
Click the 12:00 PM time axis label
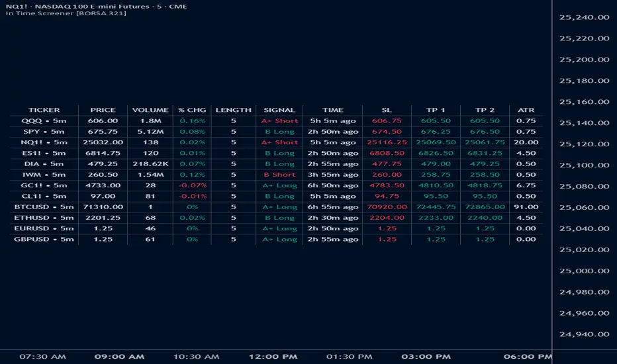coord(273,357)
